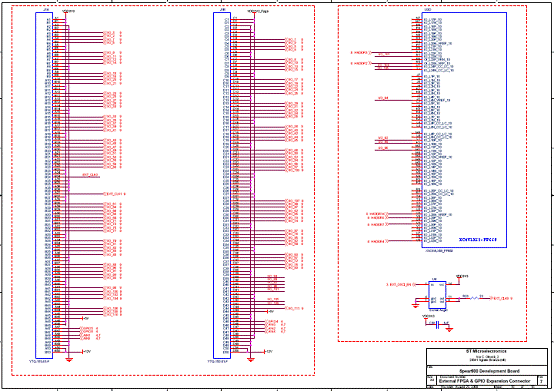Select the EXT_CLK0 net label near the left connector

[90, 175]
